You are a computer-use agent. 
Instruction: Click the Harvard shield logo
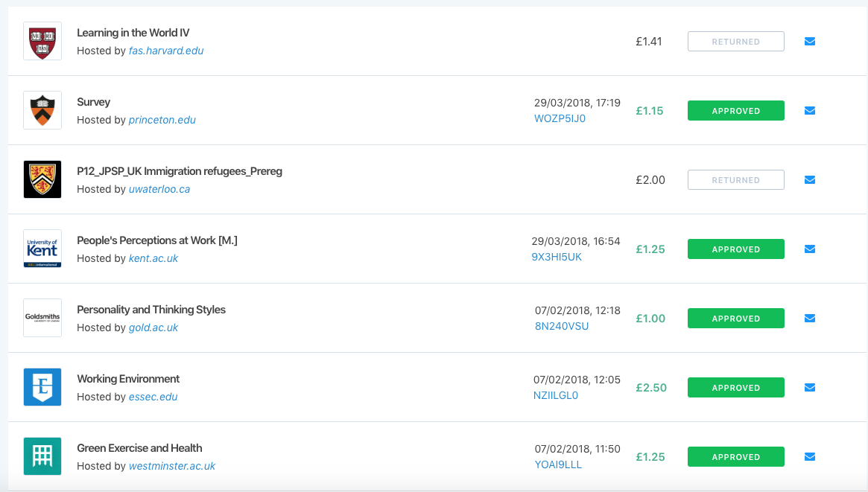pyautogui.click(x=42, y=41)
